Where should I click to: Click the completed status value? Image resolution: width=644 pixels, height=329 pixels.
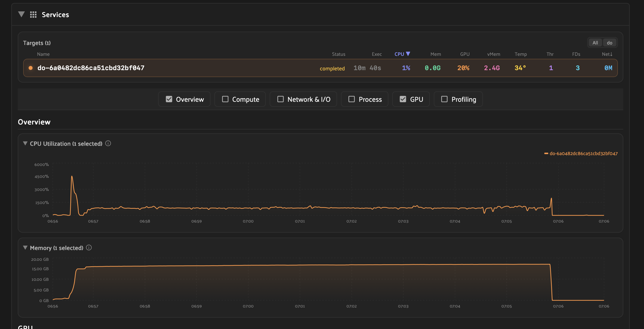point(332,68)
